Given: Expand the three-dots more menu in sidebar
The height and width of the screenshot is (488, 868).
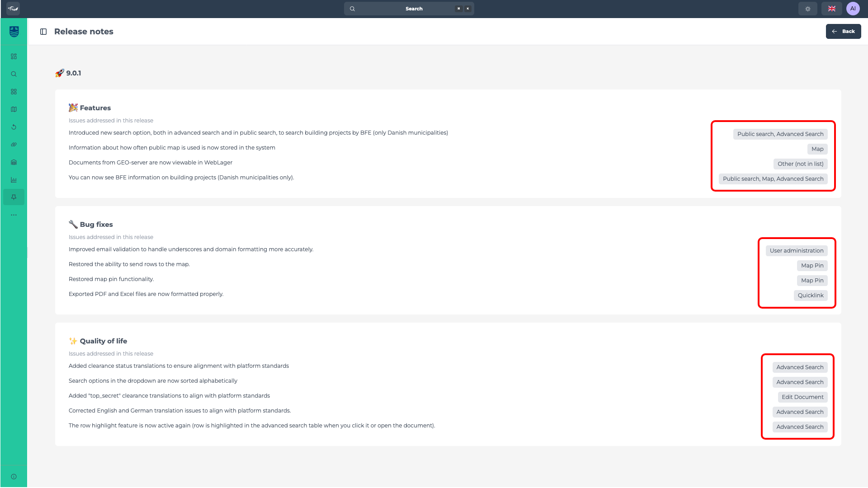Looking at the screenshot, I should 14,215.
